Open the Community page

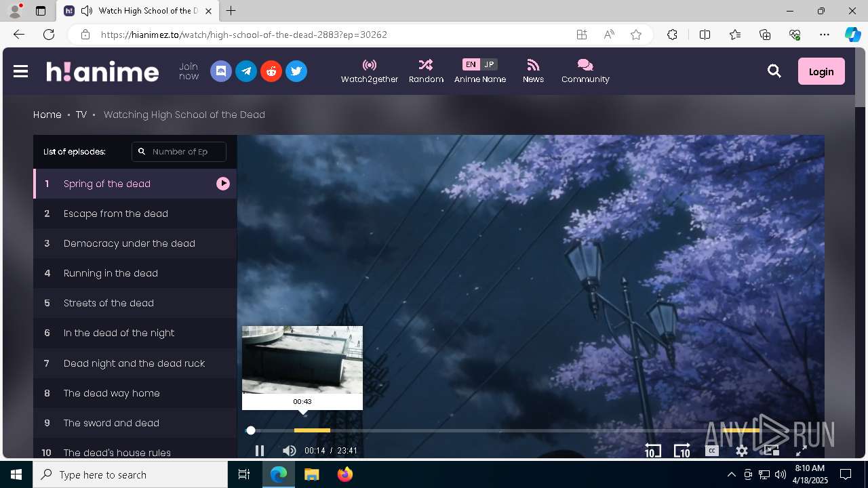coord(585,71)
